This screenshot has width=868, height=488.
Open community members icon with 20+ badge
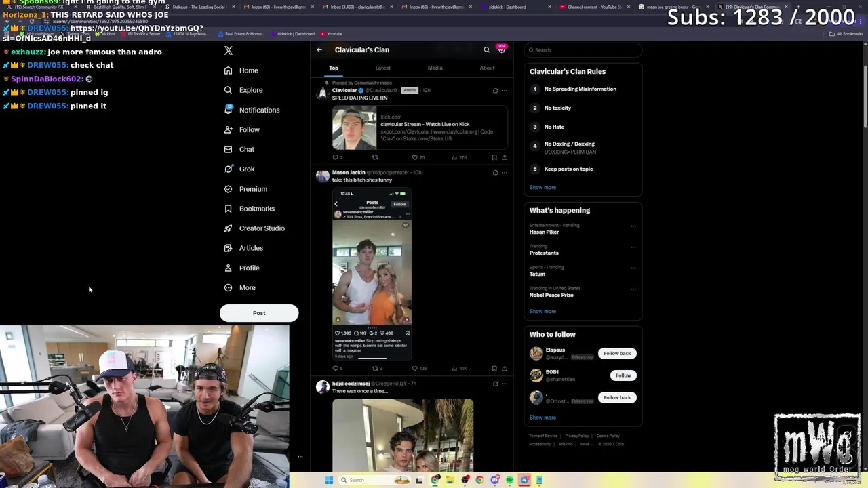502,49
